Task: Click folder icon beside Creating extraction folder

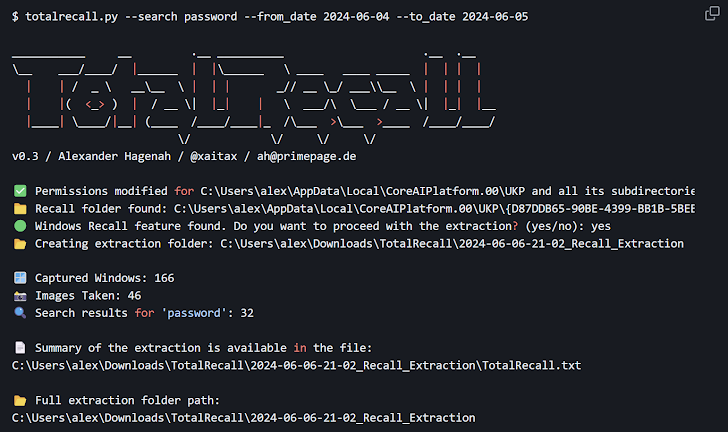Action: [x=20, y=244]
